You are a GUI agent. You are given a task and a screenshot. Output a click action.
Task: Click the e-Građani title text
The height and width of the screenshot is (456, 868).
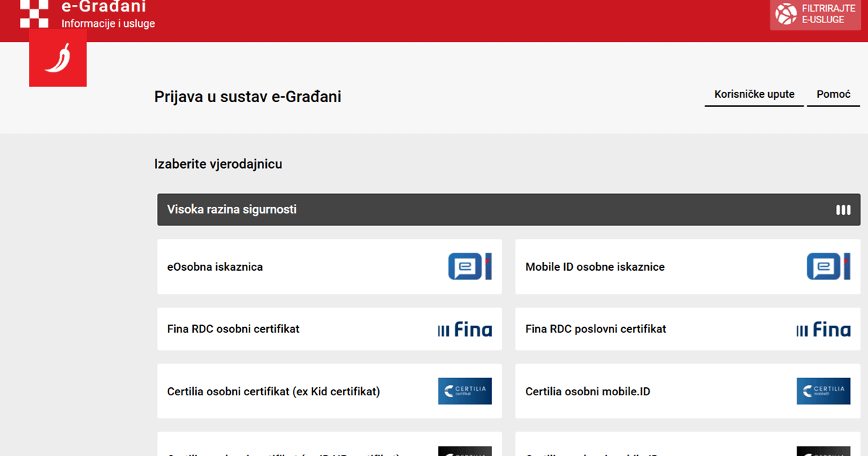click(x=103, y=7)
